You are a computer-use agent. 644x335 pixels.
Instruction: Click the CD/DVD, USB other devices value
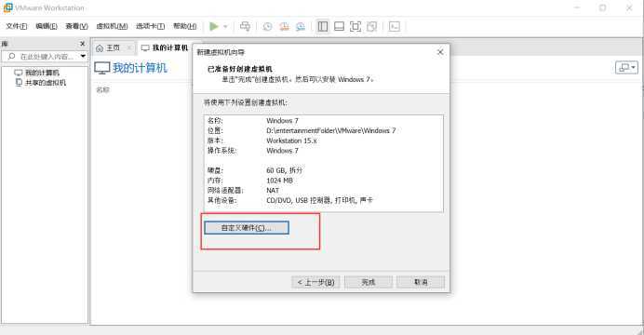(319, 200)
